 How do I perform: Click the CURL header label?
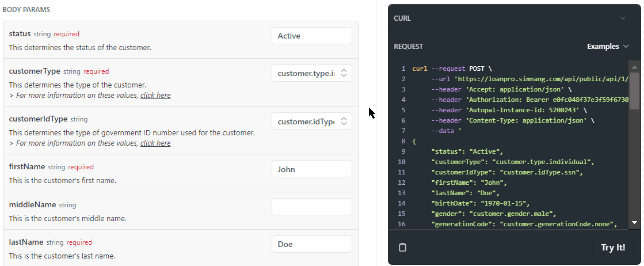(x=402, y=18)
